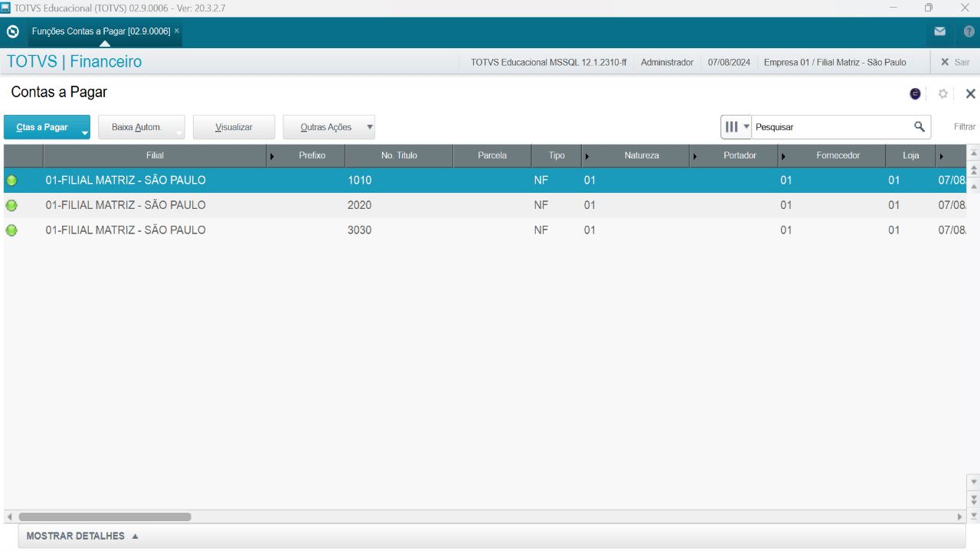Click the Filial column header

coord(155,155)
